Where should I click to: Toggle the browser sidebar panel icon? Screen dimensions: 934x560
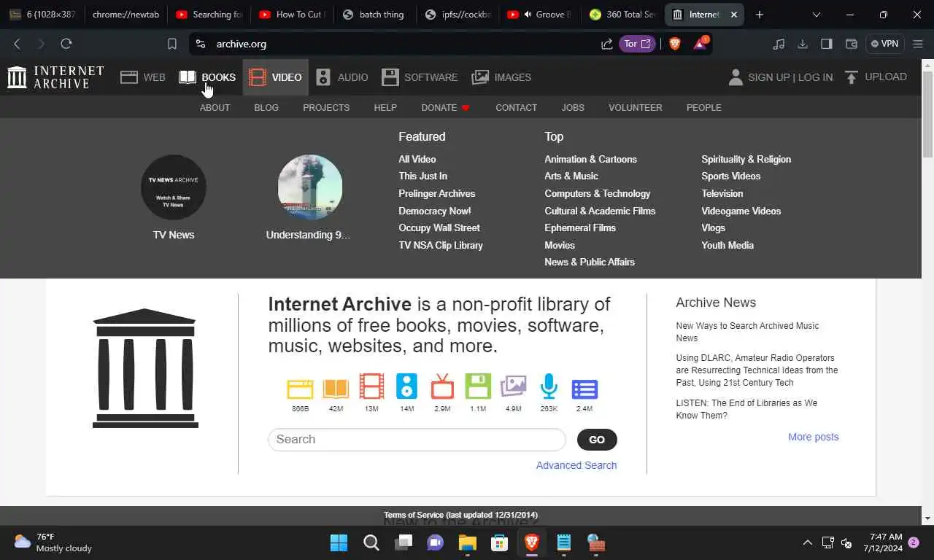click(827, 44)
